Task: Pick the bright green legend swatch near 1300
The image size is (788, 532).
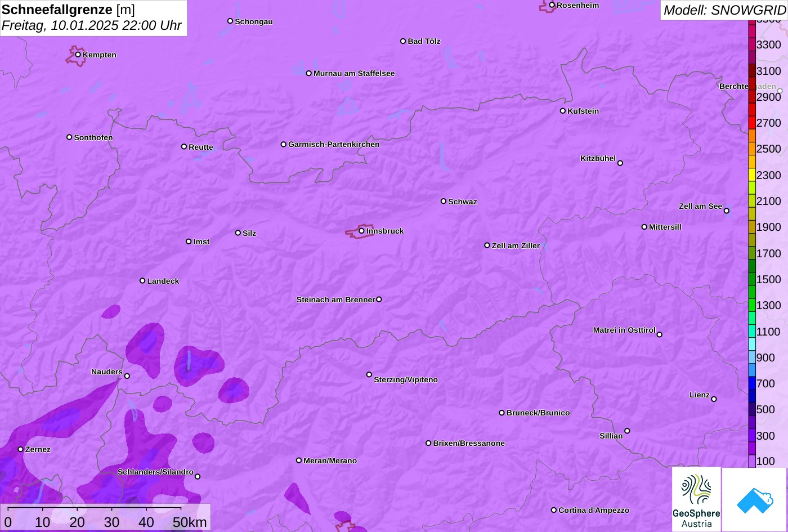Action: 752,305
